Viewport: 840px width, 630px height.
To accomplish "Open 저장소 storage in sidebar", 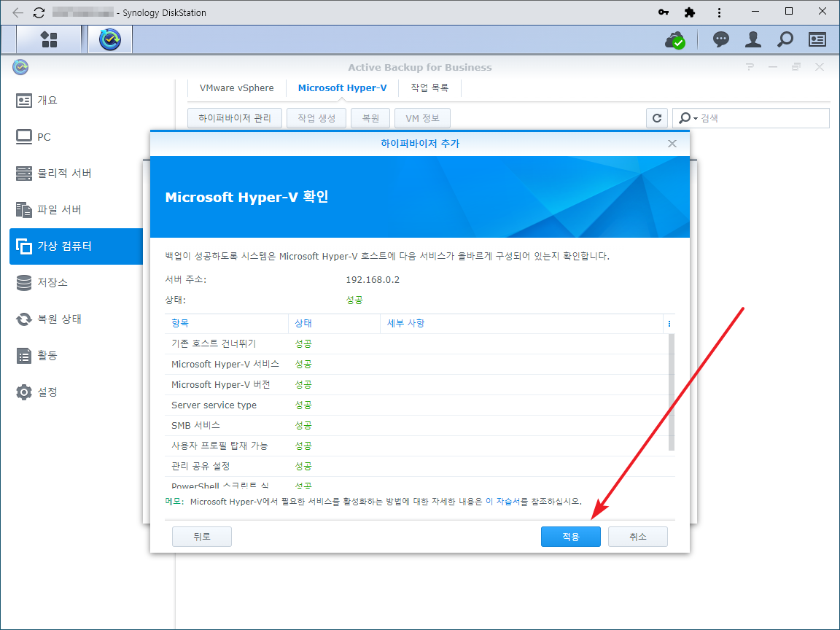I will (x=77, y=282).
